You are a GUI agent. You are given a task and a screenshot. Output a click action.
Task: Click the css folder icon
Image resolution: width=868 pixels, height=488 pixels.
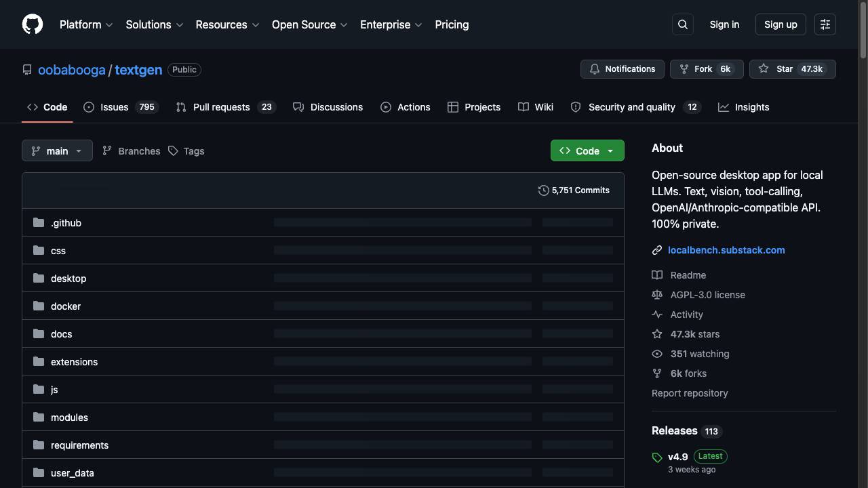tap(39, 250)
